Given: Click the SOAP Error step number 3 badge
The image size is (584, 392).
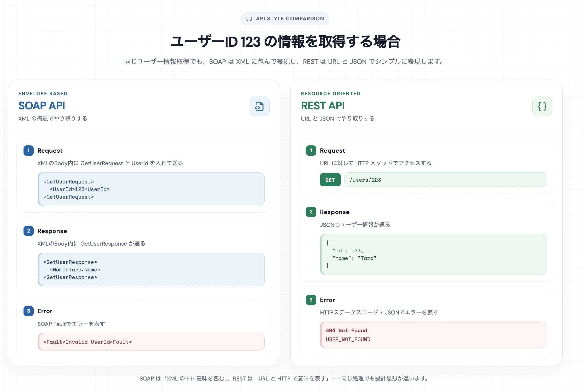Looking at the screenshot, I should pos(28,311).
